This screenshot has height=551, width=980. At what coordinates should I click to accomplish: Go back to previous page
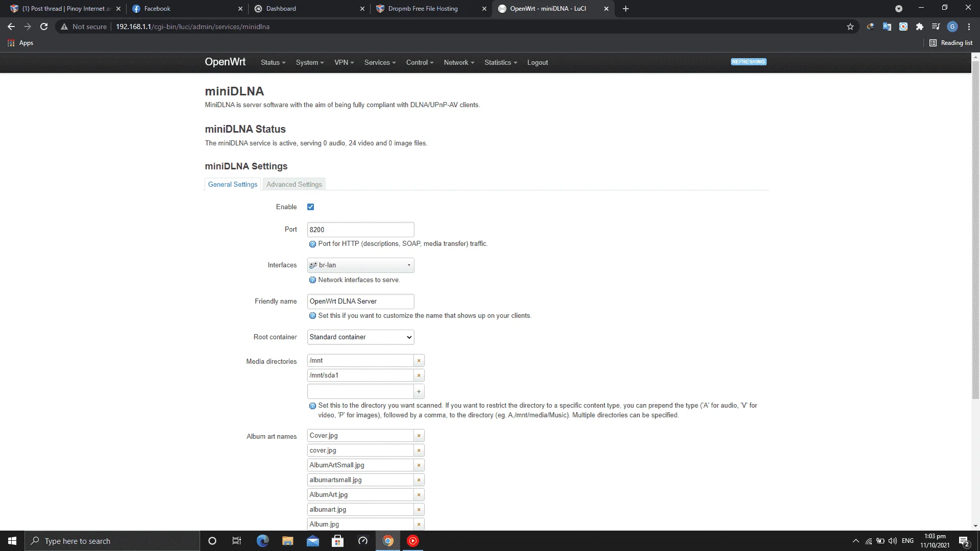point(11,27)
